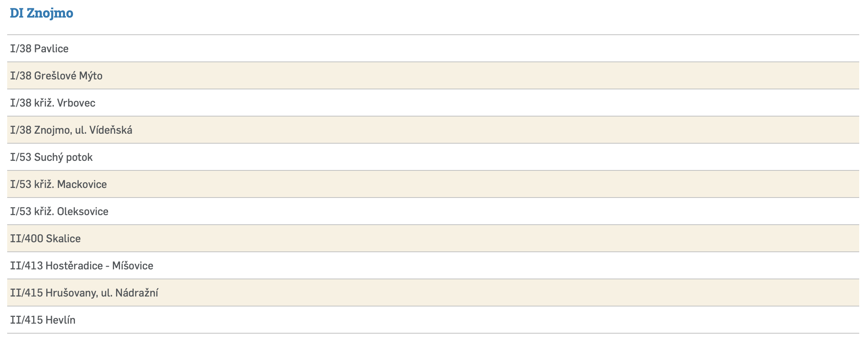Open the I/38 Grešlové Mýto entry
Screen dimensions: 868x340
point(56,76)
